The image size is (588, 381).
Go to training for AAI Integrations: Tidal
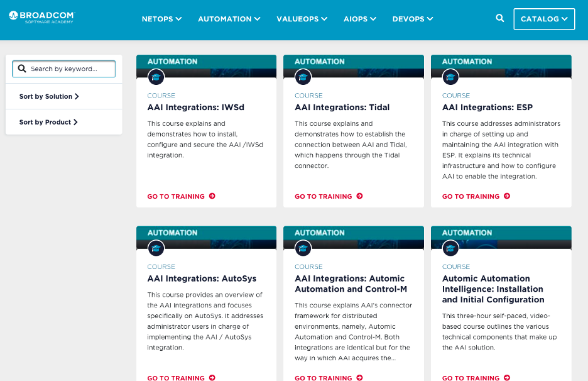pos(329,196)
